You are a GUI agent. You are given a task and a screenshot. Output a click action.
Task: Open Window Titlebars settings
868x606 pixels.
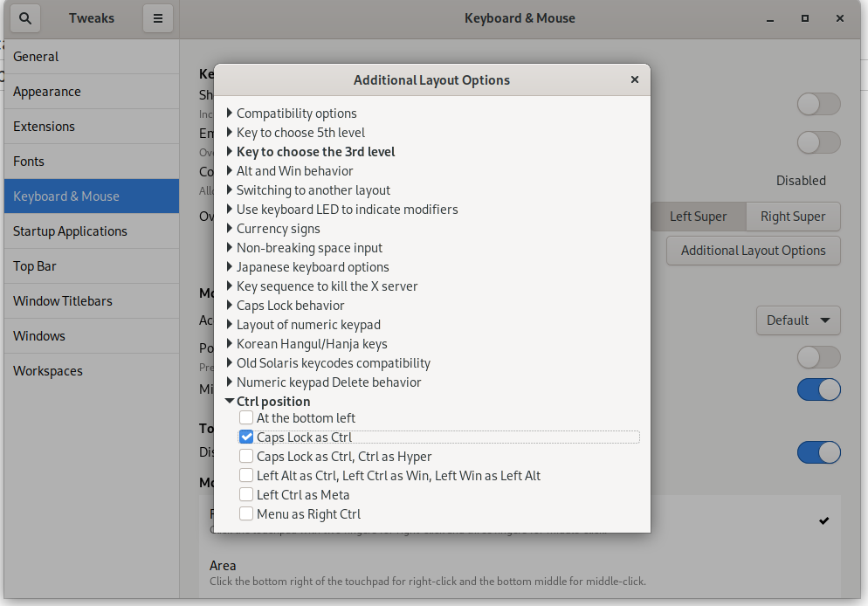[63, 301]
